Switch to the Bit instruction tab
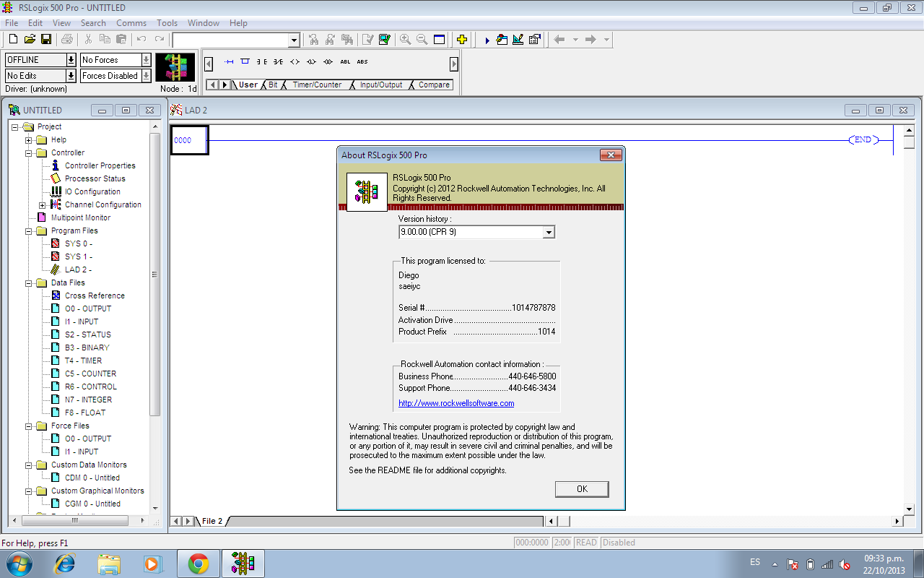 (273, 85)
